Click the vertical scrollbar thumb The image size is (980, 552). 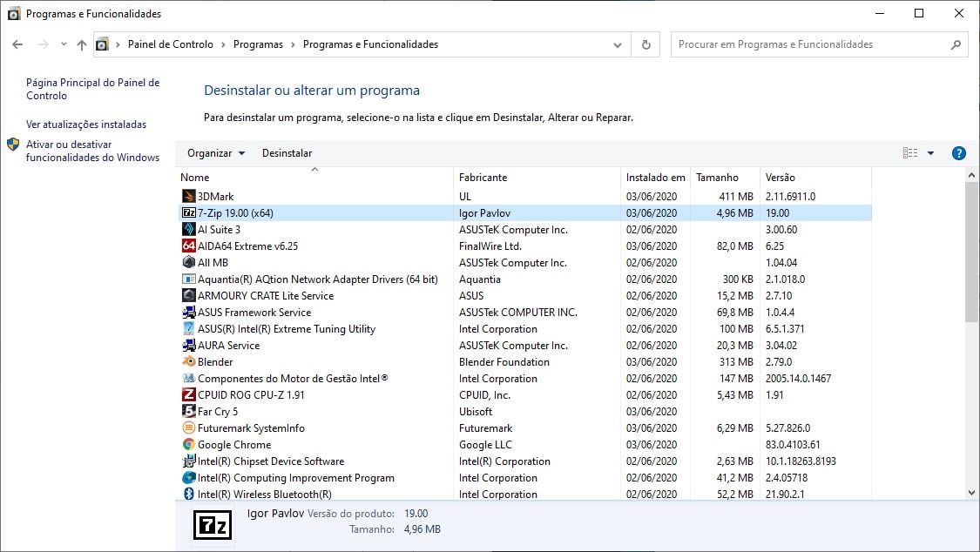[x=971, y=252]
